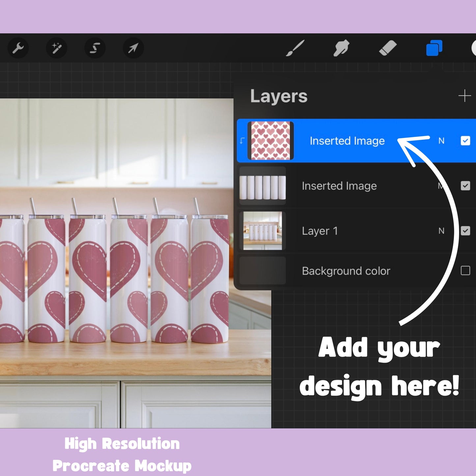Image resolution: width=476 pixels, height=476 pixels.
Task: Select the Transform arrow tool
Action: [x=133, y=48]
